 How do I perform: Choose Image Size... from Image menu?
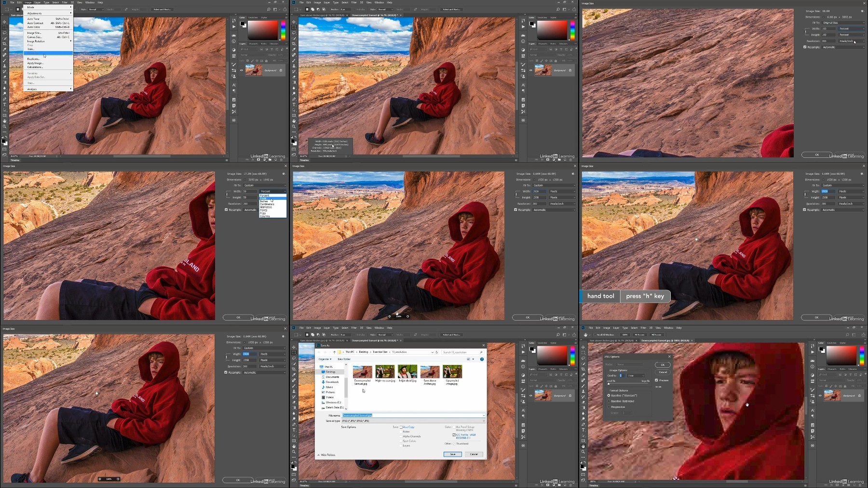[49, 33]
